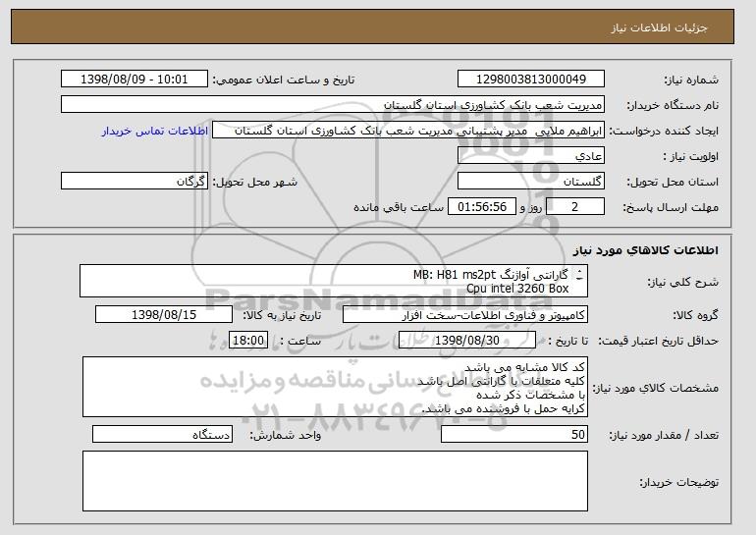Screen dimensions: 756x535
Task: Click the priority field showing عادي
Action: click(x=531, y=156)
